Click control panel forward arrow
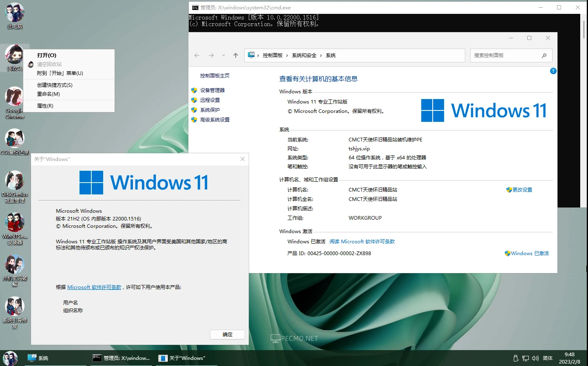Screen dimensions: 588x366 [x=211, y=55]
